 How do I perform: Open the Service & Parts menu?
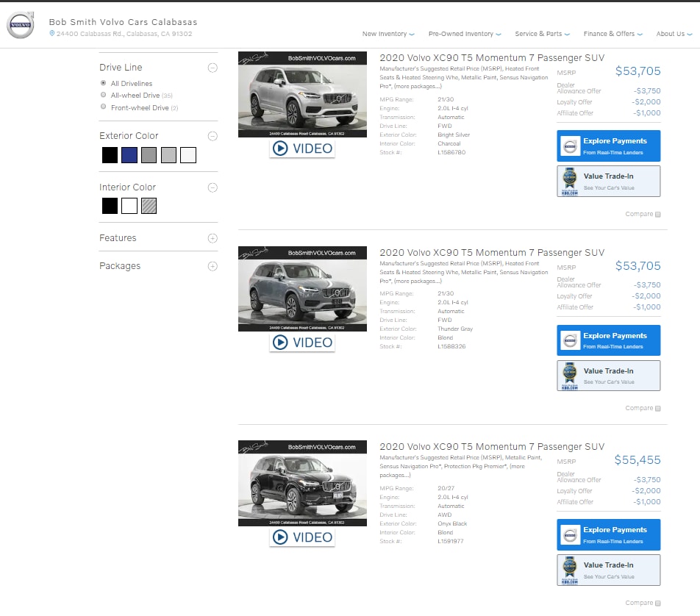(542, 34)
